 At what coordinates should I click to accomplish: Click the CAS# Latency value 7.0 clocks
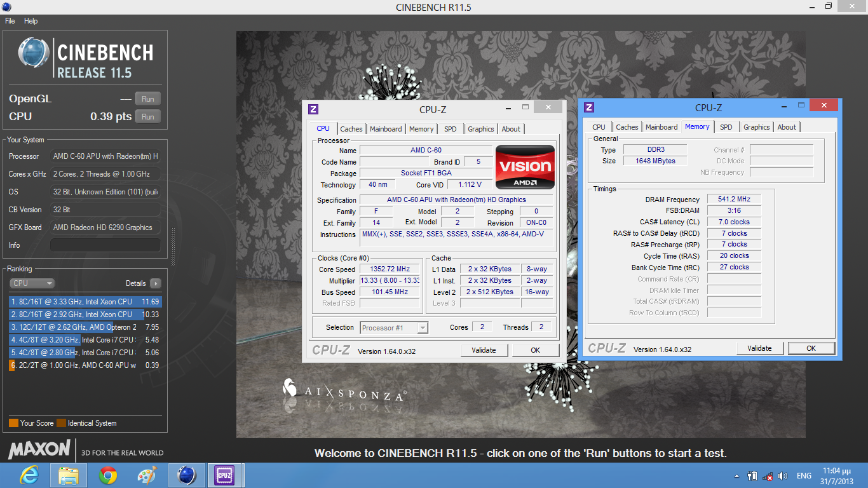point(734,222)
